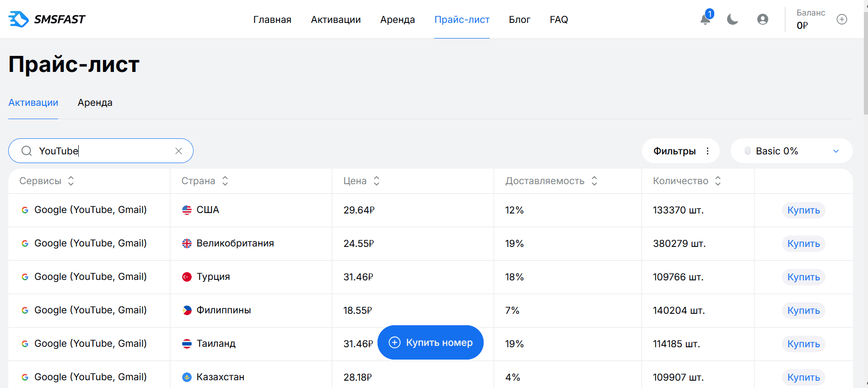The width and height of the screenshot is (868, 388).
Task: Click the quantity 109766 шт.
Action: click(678, 277)
